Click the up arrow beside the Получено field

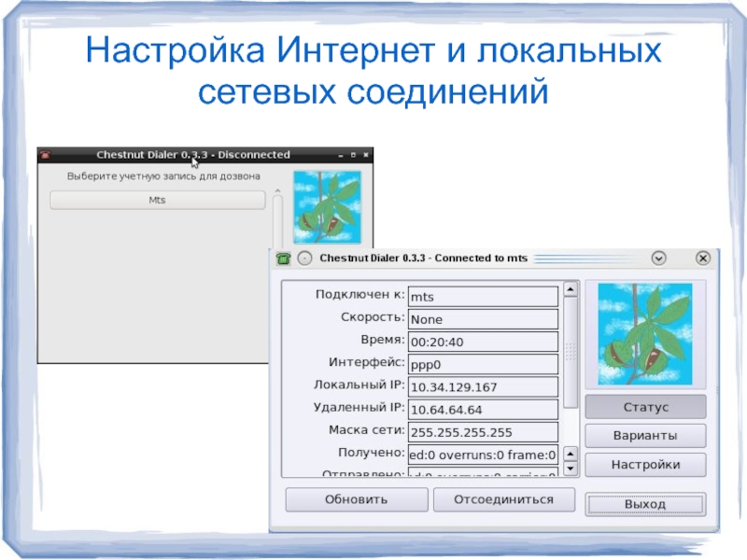tap(571, 454)
